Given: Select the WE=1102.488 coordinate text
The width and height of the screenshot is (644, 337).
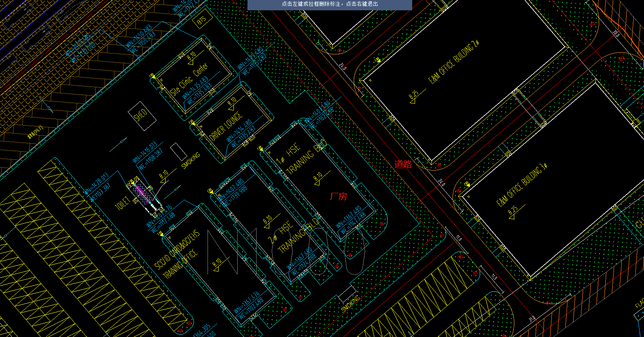Looking at the screenshot, I should click(250, 309).
